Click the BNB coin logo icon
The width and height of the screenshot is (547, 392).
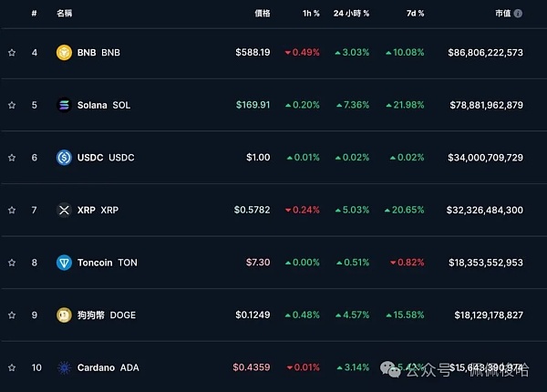(x=64, y=52)
